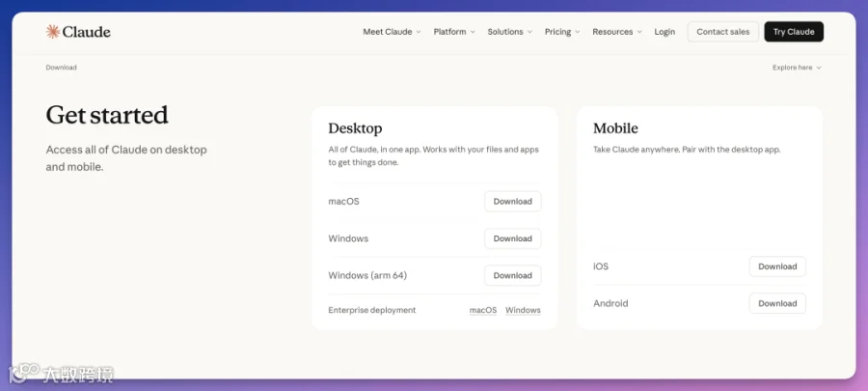Download Claude for macOS
This screenshot has width=868, height=391.
click(x=513, y=202)
